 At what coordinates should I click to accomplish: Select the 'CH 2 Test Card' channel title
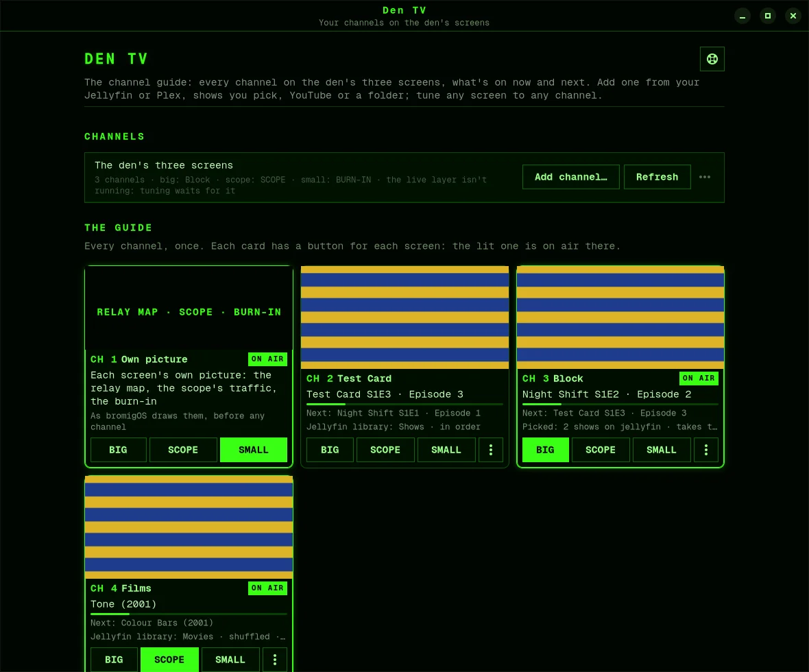(x=349, y=379)
